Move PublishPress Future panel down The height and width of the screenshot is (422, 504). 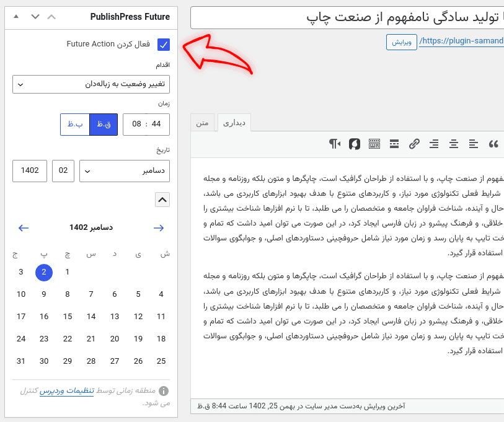click(35, 17)
